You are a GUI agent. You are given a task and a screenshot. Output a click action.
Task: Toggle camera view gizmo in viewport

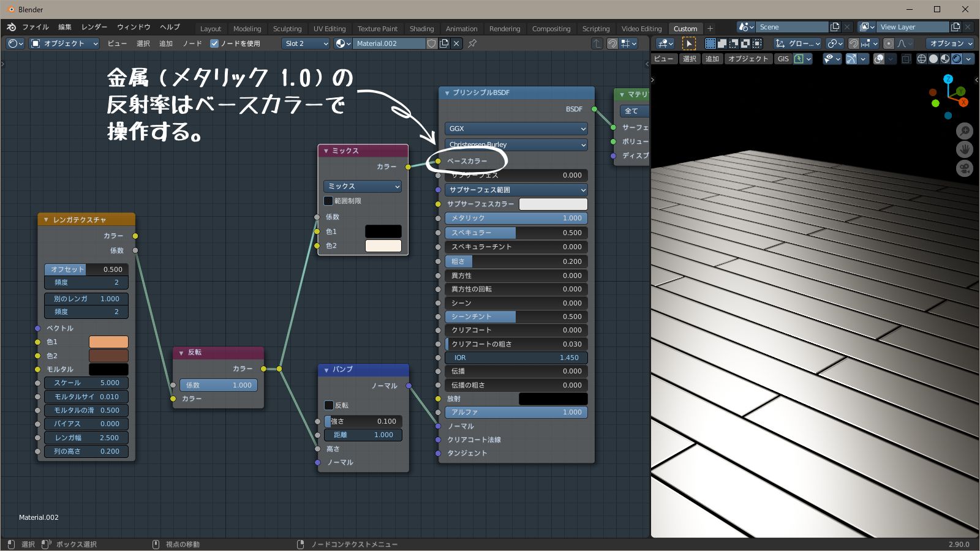pos(965,168)
